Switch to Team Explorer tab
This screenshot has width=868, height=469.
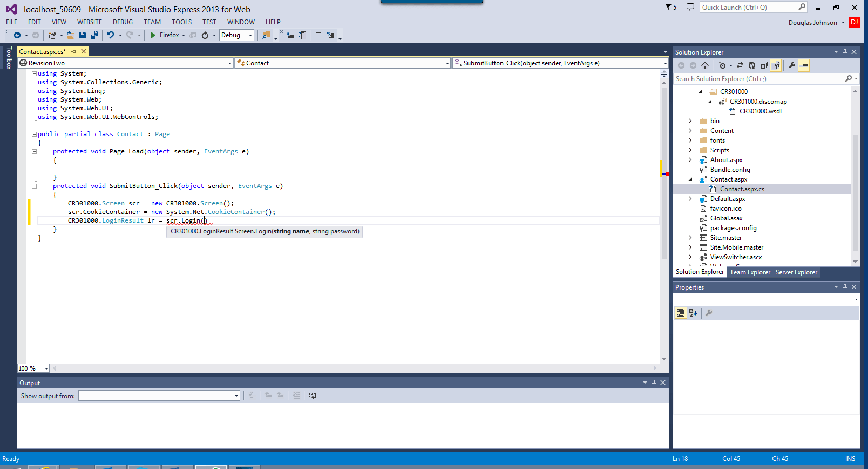click(x=750, y=272)
